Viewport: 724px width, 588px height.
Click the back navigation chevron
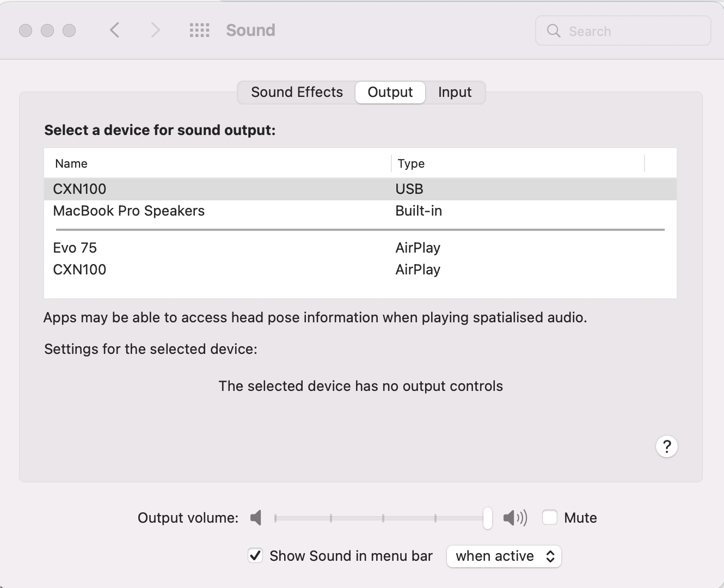114,30
